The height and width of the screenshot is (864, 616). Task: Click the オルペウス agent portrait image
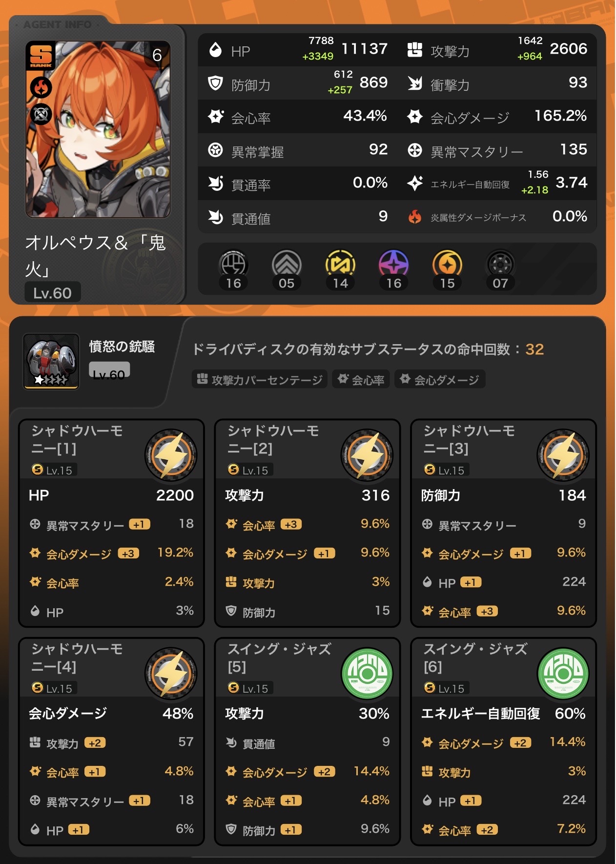click(98, 129)
